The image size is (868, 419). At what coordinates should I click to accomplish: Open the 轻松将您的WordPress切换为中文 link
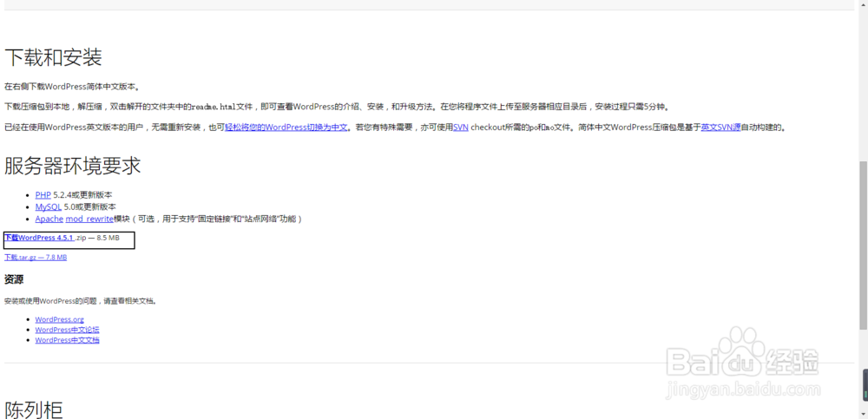[286, 128]
